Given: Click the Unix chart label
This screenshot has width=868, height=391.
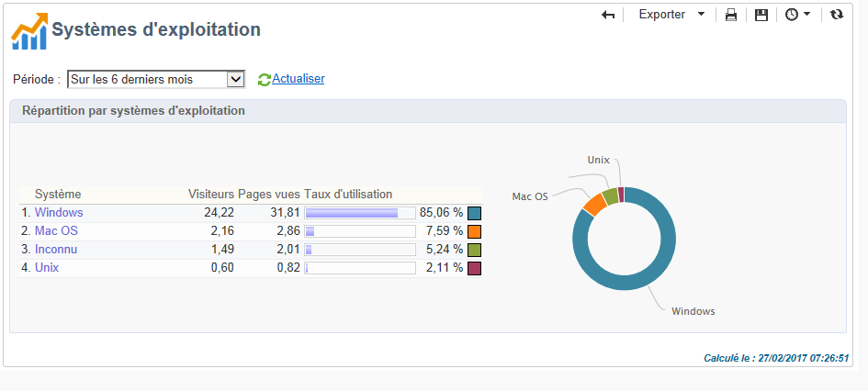Looking at the screenshot, I should tap(598, 160).
